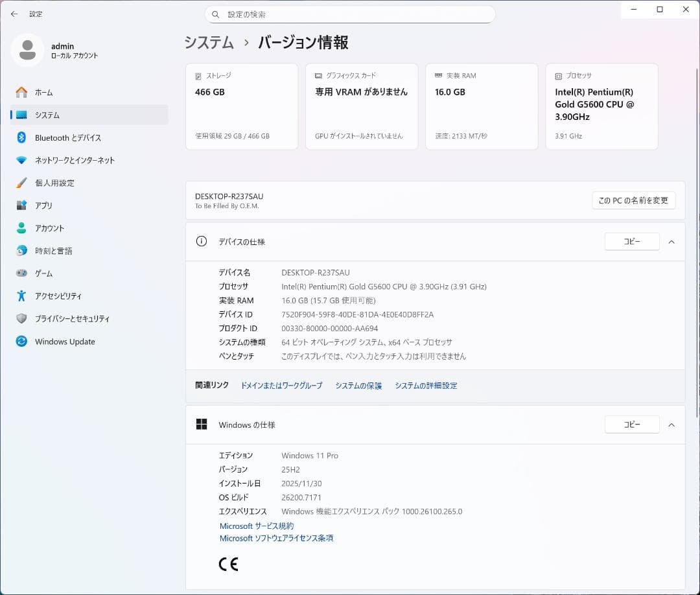
Task: Select ホーム in the sidebar
Action: click(x=40, y=92)
